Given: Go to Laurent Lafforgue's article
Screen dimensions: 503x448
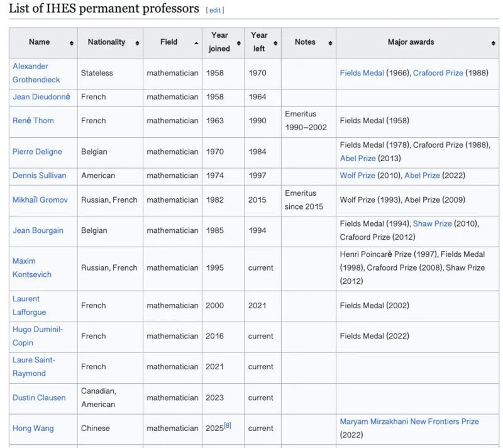Looking at the screenshot, I should point(29,306).
